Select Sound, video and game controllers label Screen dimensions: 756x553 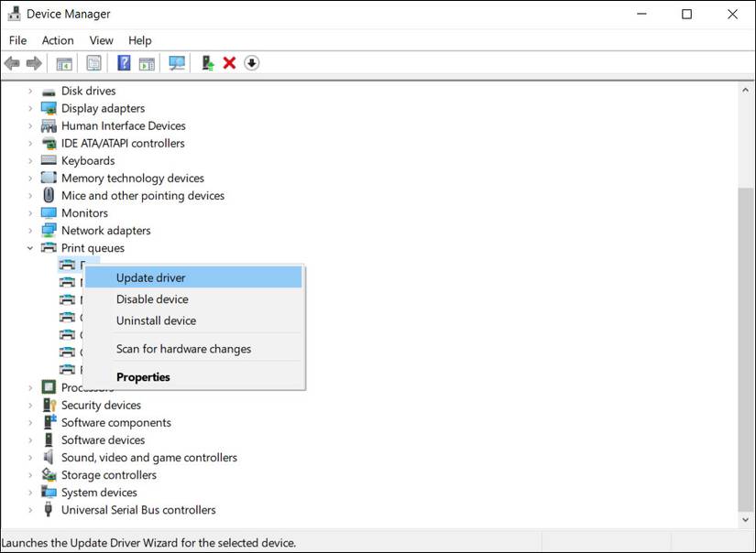pyautogui.click(x=149, y=458)
